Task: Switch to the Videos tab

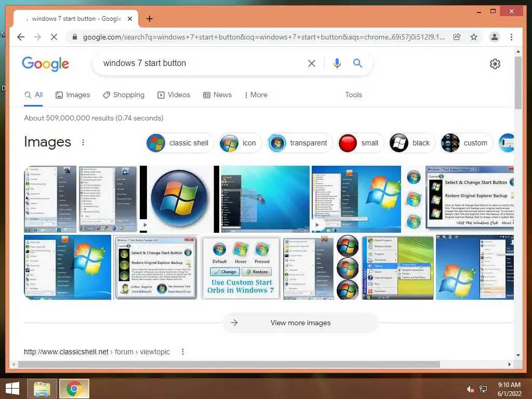Action: pyautogui.click(x=174, y=95)
